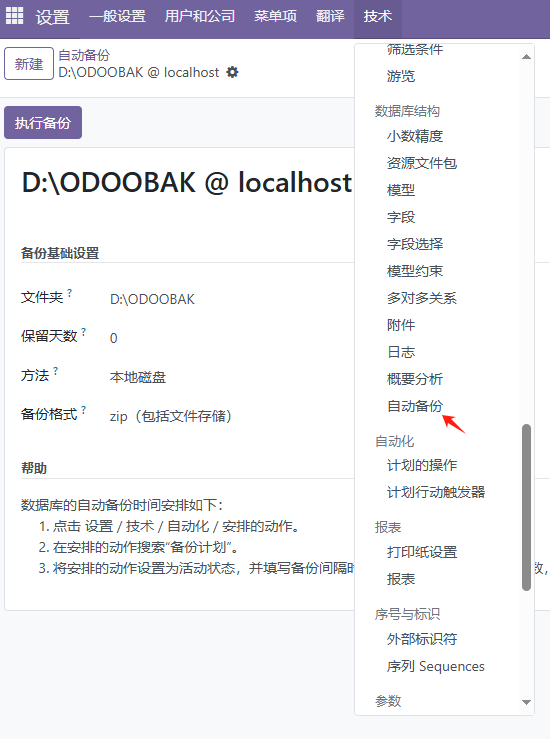Viewport: 550px width, 739px height.
Task: Open 附件 menu entry
Action: [401, 325]
